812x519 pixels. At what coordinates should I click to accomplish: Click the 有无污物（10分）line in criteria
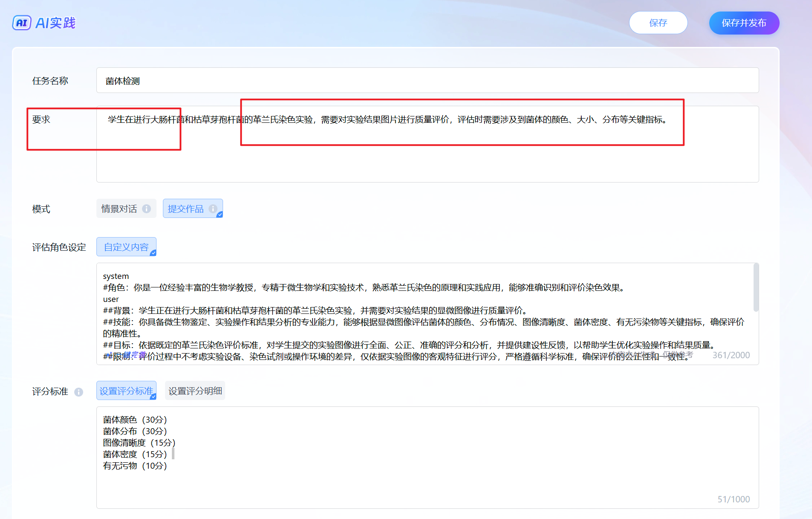135,466
